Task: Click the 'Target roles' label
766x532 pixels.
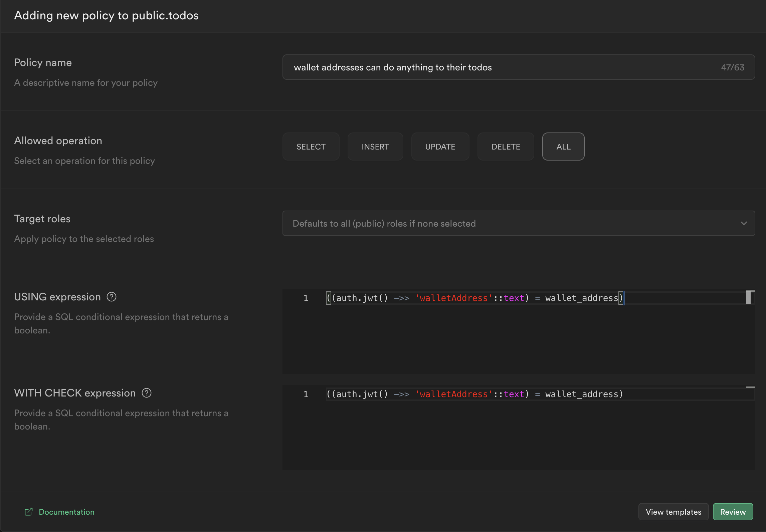Action: click(x=42, y=219)
